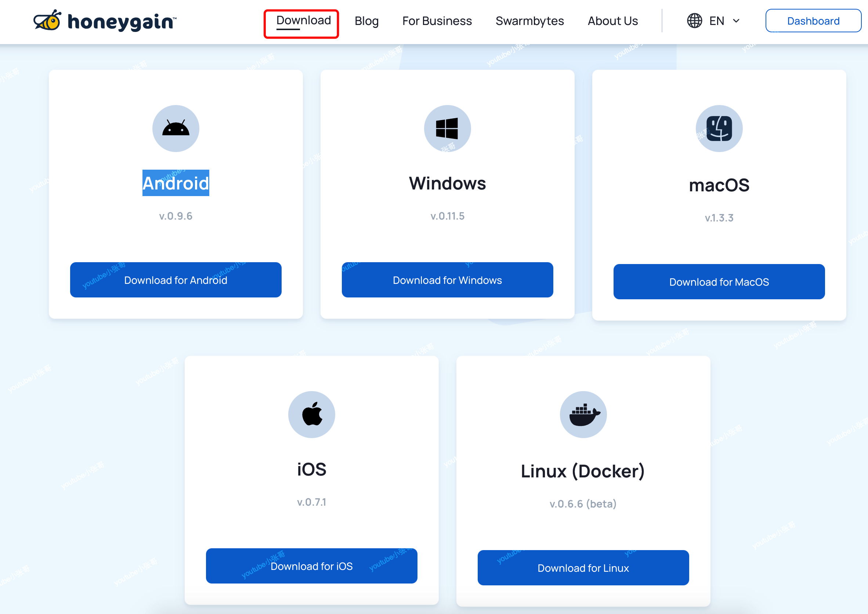Click the Linux (Docker) heading
This screenshot has height=614, width=868.
point(583,471)
